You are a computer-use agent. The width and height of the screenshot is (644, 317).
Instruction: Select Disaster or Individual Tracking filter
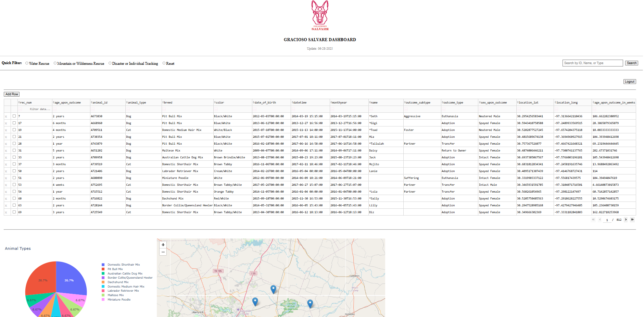coord(110,63)
